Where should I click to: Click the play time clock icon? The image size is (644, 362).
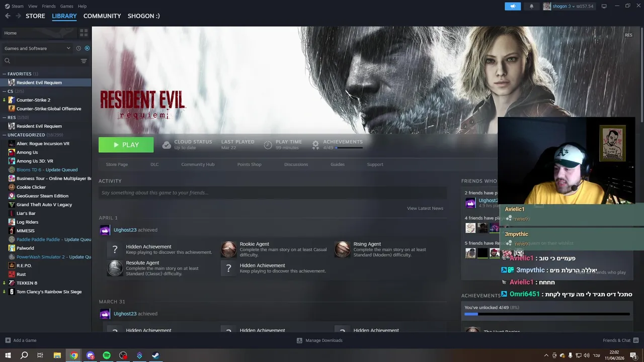point(268,145)
